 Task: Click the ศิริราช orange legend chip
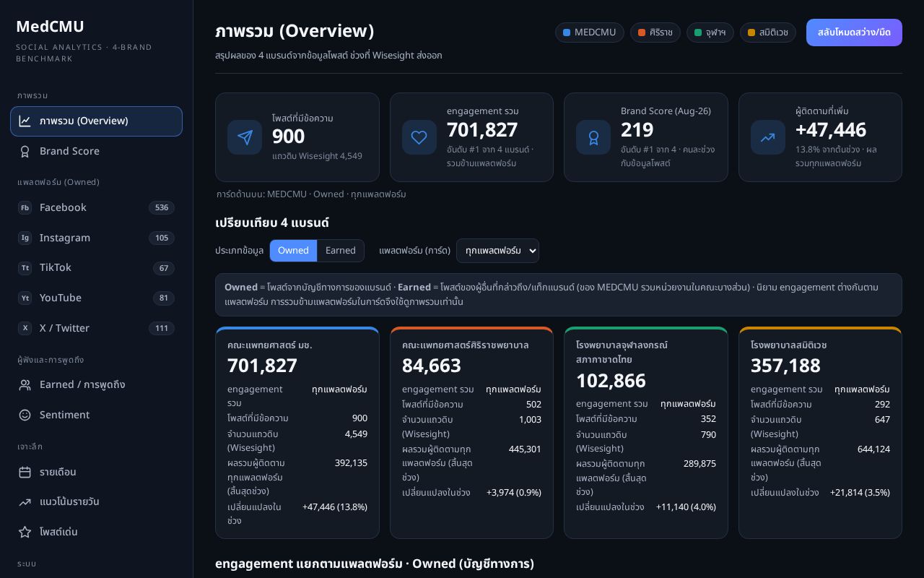click(x=655, y=33)
